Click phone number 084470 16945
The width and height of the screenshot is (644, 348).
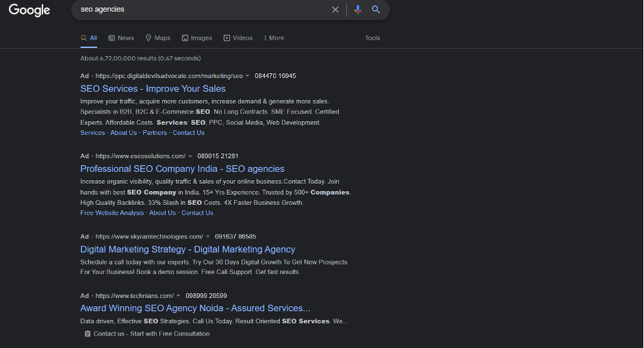(x=275, y=76)
